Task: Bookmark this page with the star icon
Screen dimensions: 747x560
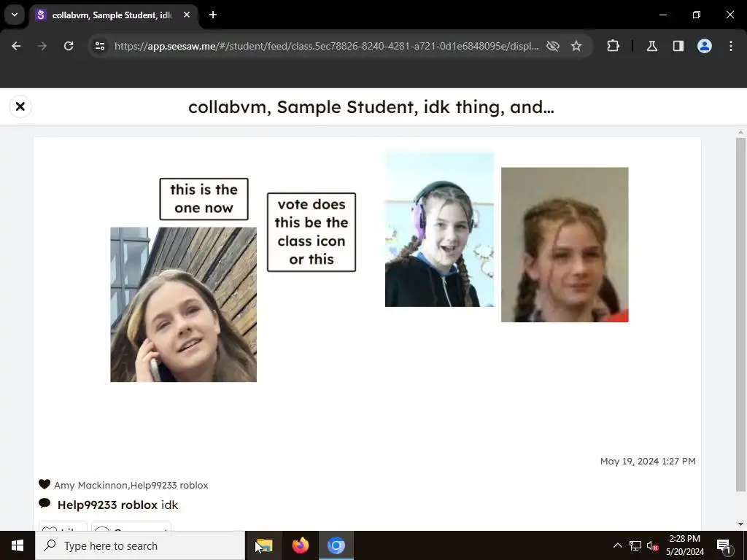Action: [x=576, y=46]
